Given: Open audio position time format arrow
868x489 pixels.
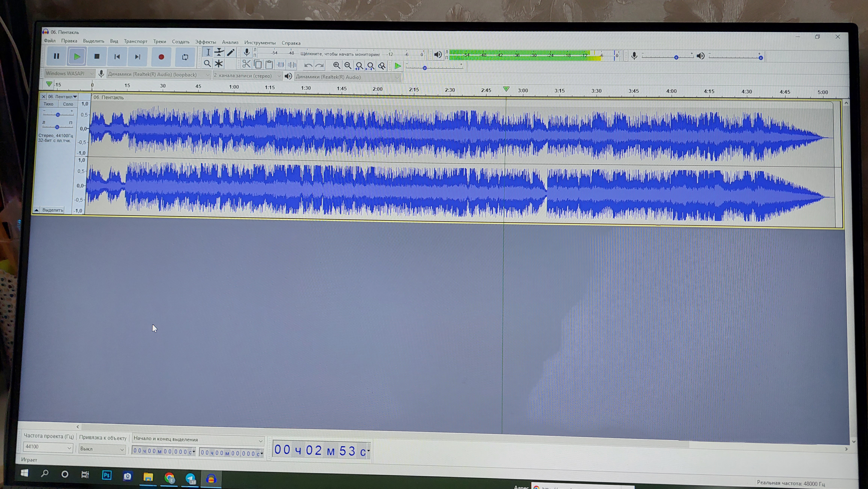Looking at the screenshot, I should tap(369, 451).
